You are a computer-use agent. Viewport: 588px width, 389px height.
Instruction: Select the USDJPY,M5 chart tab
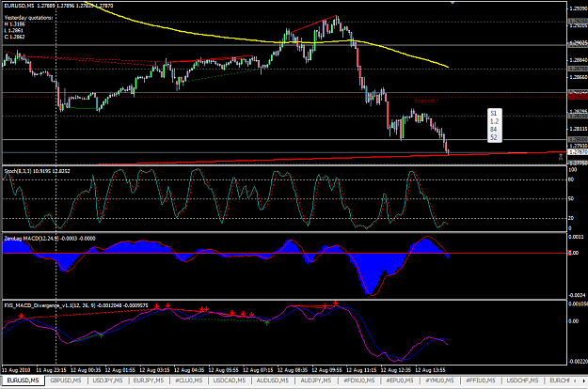[x=107, y=381]
